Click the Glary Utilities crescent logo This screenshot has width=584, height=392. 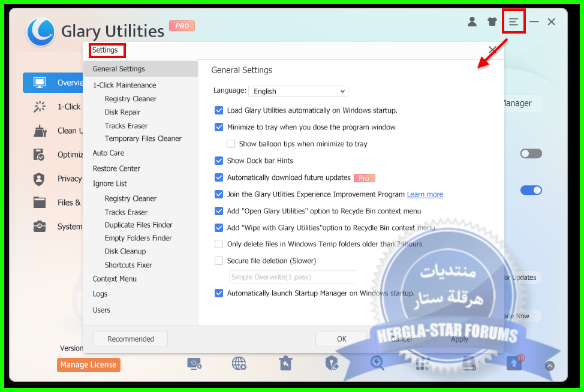pos(41,32)
